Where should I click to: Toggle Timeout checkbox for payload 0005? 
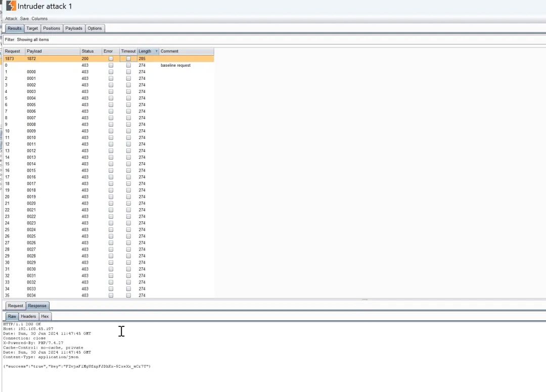[128, 105]
